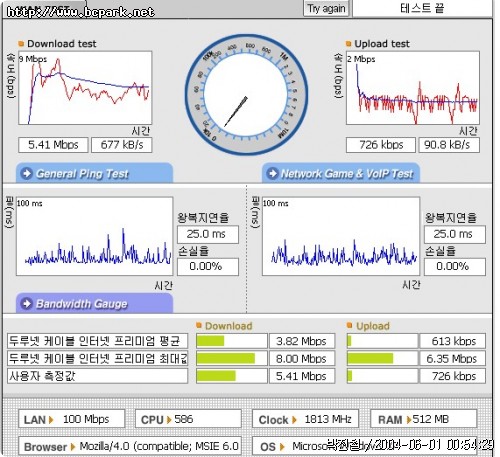The width and height of the screenshot is (500, 457).
Task: Click the RAM 512 MB field
Action: [x=423, y=419]
